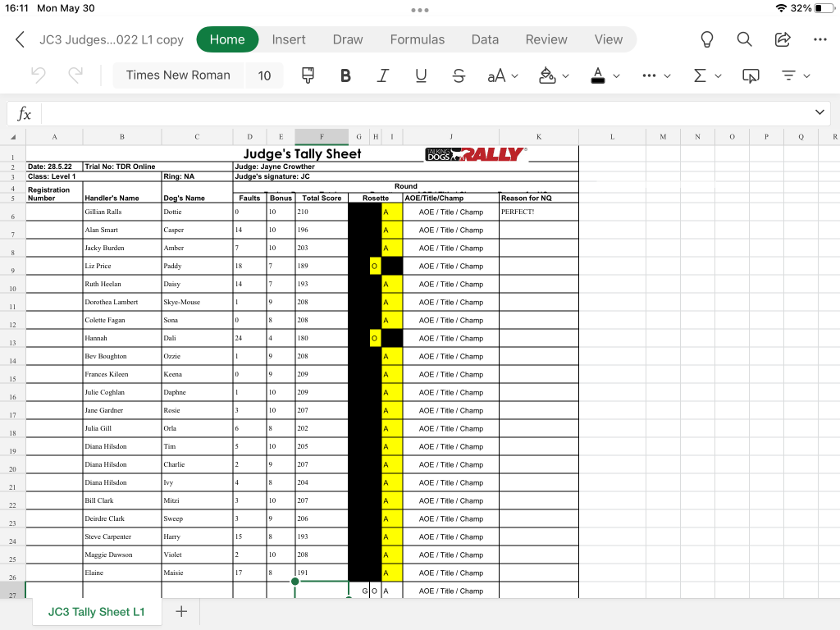840x630 pixels.
Task: Toggle italic formatting
Action: tap(382, 75)
